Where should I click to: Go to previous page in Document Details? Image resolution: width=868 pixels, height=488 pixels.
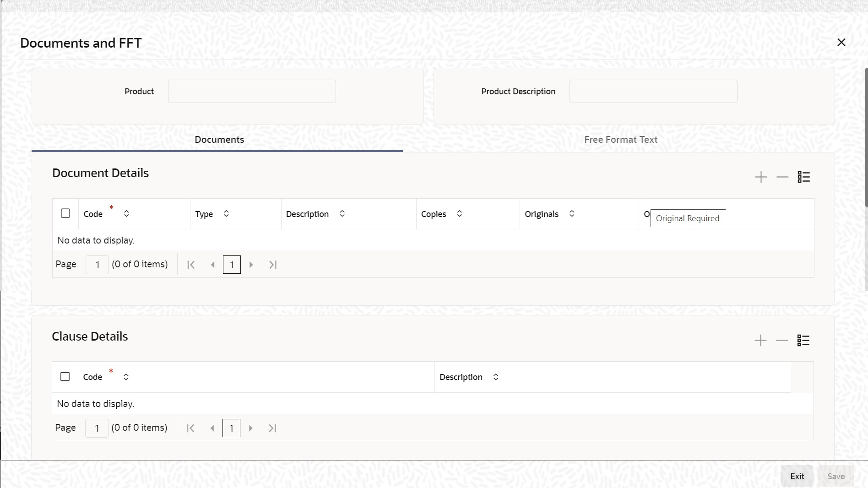[212, 265]
